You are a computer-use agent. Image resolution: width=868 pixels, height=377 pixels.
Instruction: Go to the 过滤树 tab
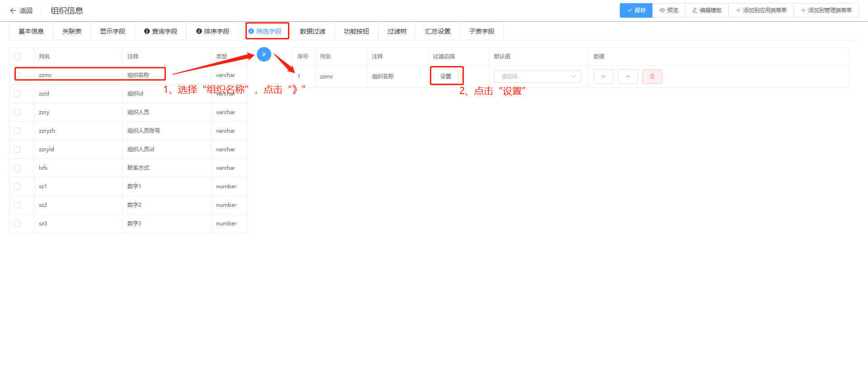pyautogui.click(x=397, y=31)
